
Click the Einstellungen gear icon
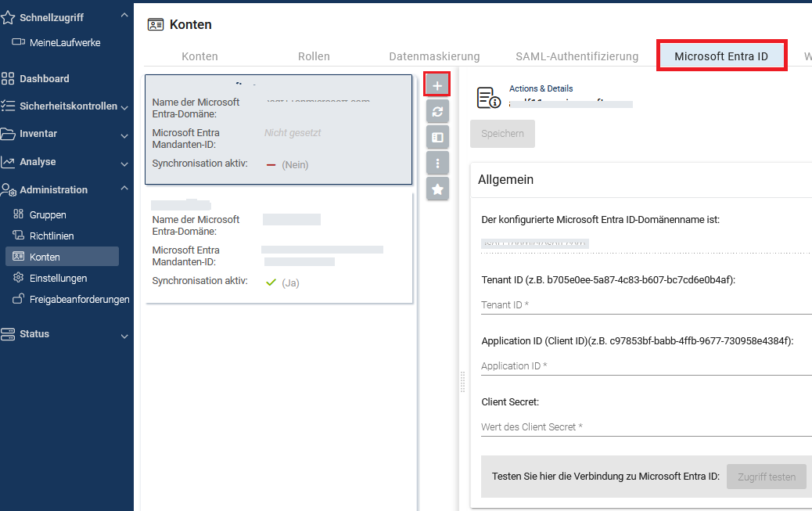(x=19, y=278)
